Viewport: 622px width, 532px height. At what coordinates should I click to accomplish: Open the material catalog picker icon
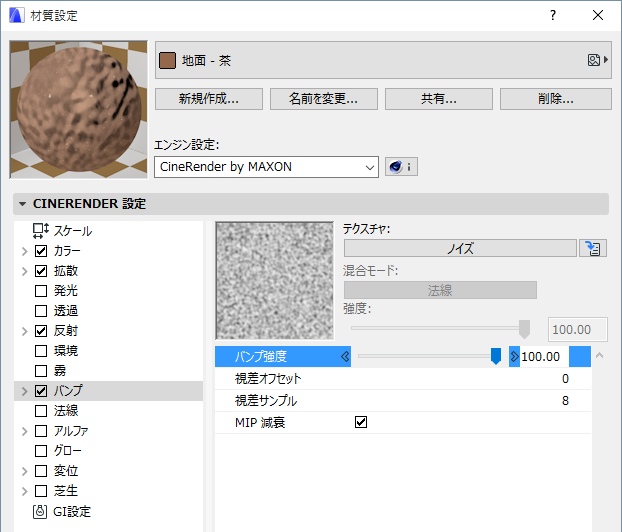point(598,60)
